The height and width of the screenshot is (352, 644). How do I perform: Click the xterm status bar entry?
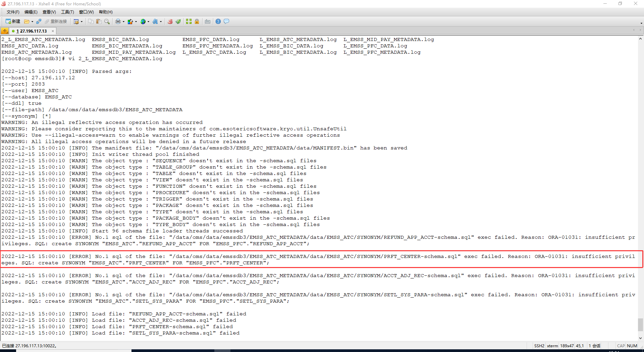(x=552, y=346)
